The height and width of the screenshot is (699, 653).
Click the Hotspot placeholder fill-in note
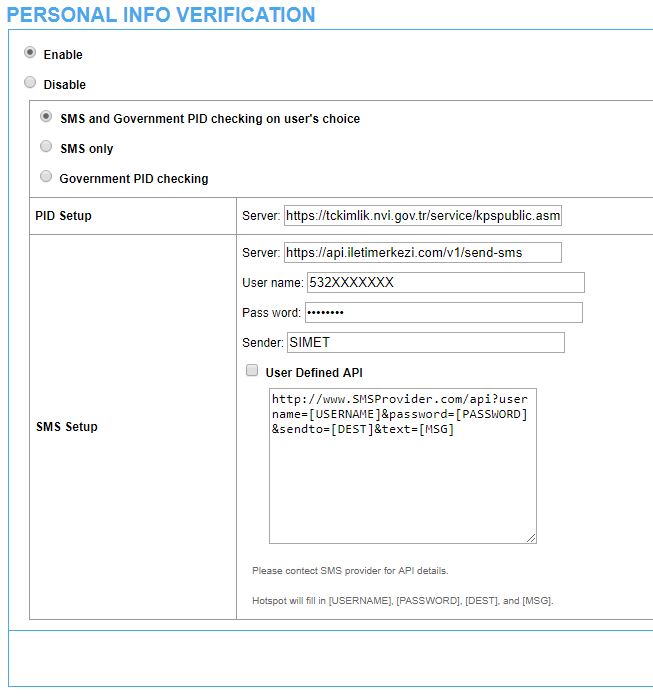pyautogui.click(x=402, y=601)
